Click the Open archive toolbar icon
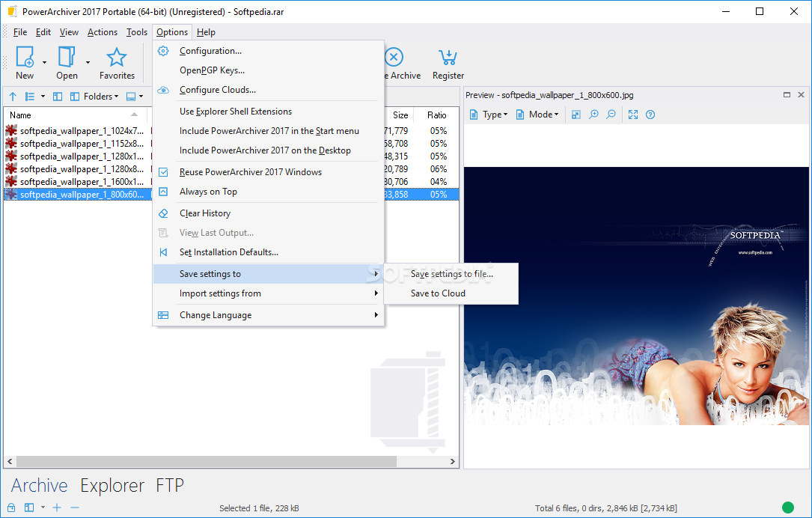This screenshot has height=518, width=812. point(67,56)
